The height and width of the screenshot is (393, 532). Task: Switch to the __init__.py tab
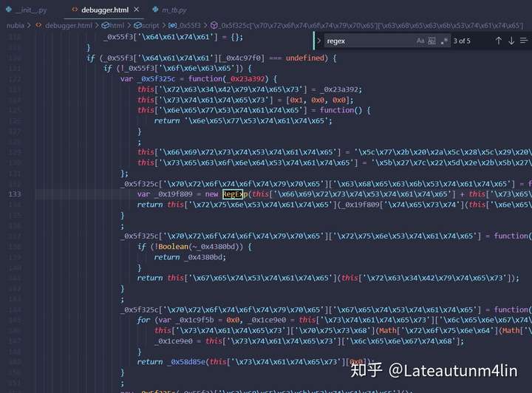tap(27, 10)
